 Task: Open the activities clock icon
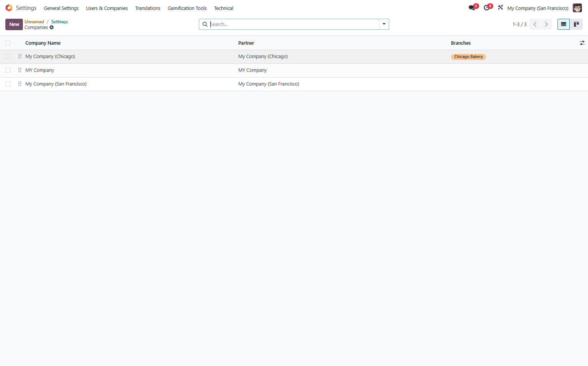487,8
